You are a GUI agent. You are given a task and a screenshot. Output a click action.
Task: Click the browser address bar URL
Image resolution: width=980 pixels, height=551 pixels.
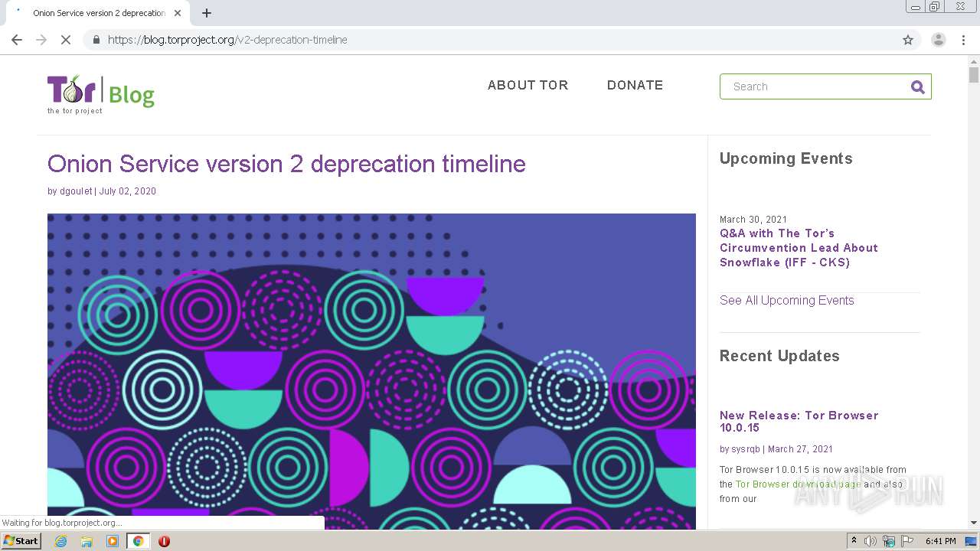[227, 40]
